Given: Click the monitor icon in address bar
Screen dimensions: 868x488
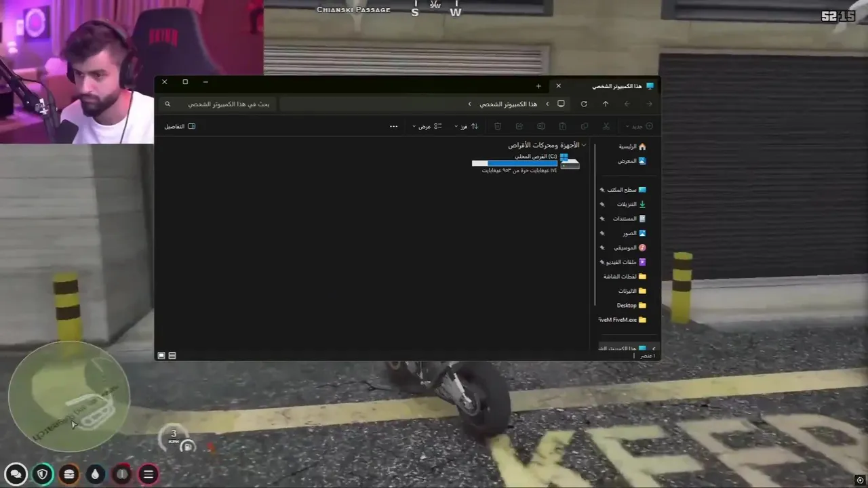Looking at the screenshot, I should (561, 104).
